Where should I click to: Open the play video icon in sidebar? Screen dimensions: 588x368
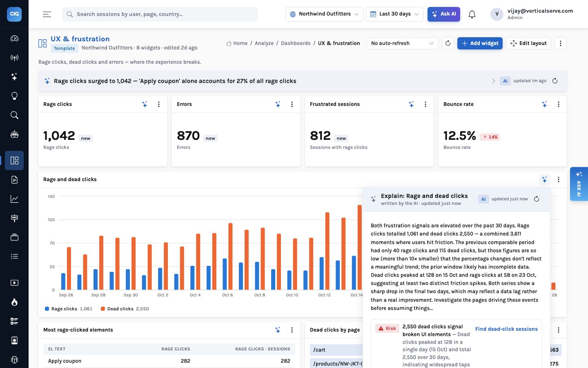click(14, 283)
